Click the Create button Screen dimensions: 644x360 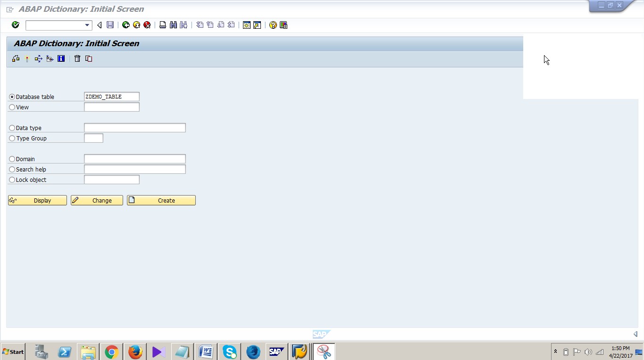click(161, 200)
